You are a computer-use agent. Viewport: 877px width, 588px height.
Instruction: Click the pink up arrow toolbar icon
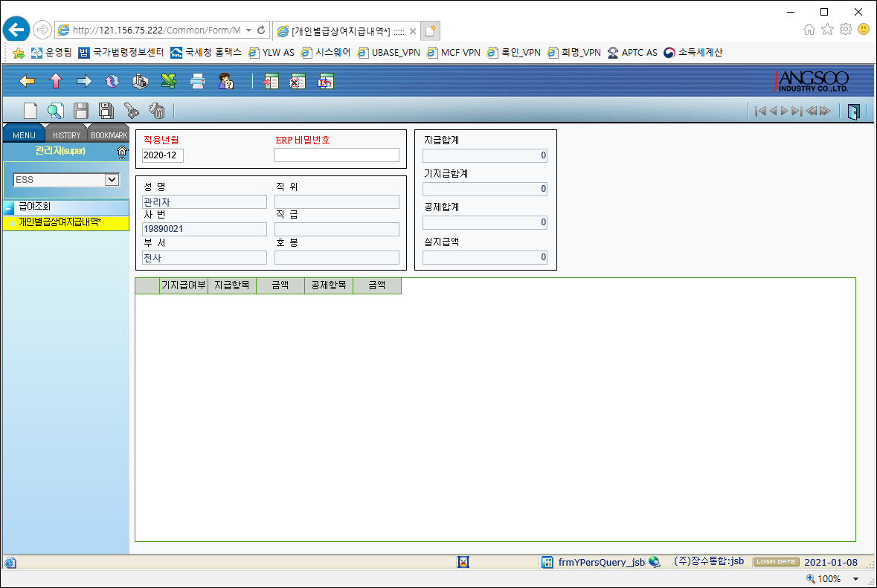pyautogui.click(x=55, y=82)
